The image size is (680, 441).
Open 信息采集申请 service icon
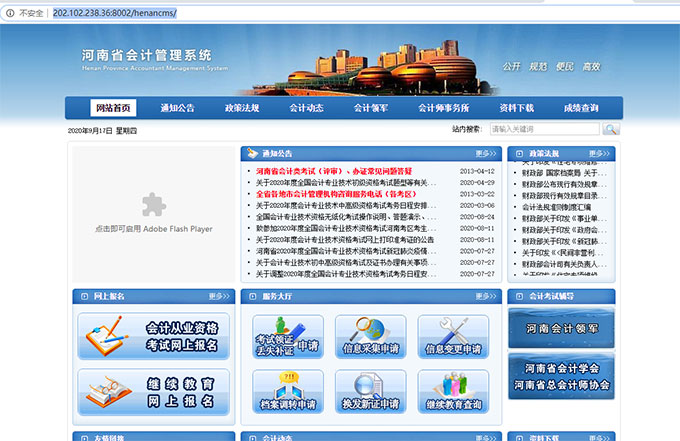370,336
